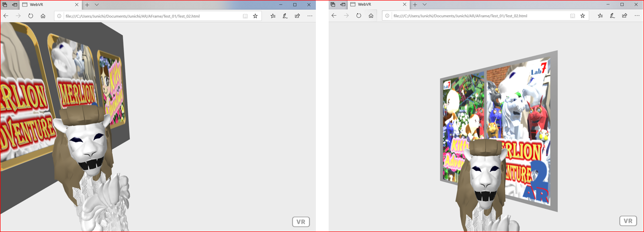The image size is (644, 232).
Task: Set tabs aside in the left window
Action: click(x=14, y=4)
